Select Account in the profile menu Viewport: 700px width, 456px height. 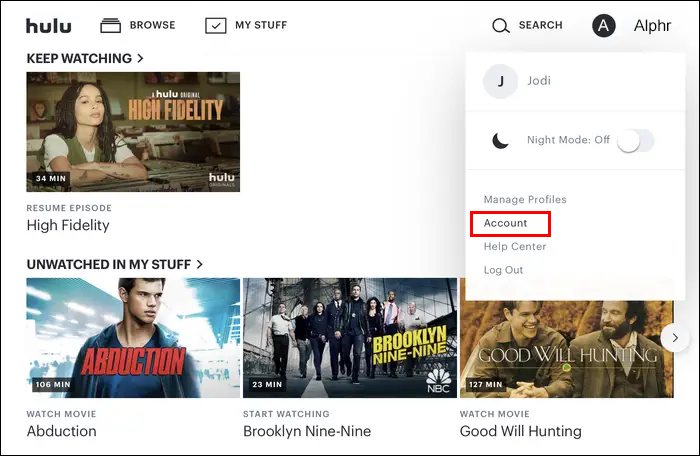pyautogui.click(x=505, y=223)
